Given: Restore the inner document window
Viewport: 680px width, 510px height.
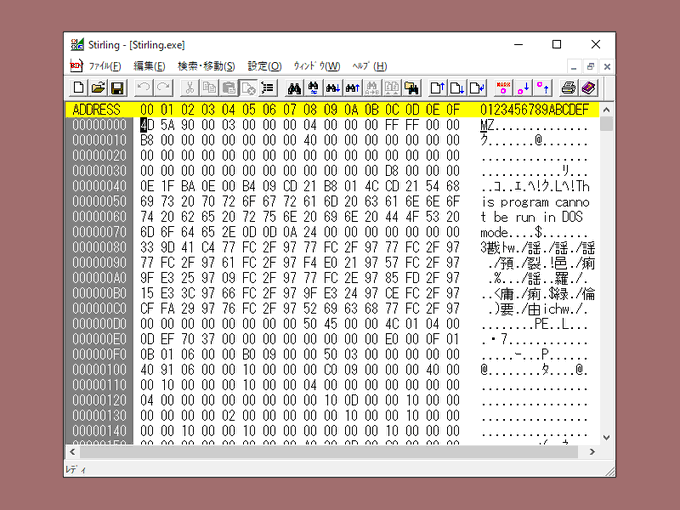Looking at the screenshot, I should [590, 67].
